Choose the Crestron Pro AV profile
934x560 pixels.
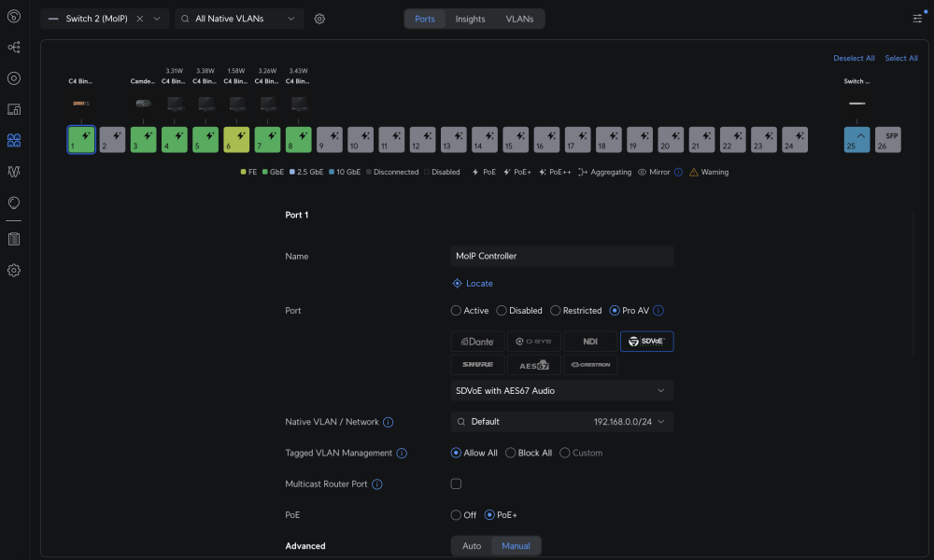pyautogui.click(x=590, y=365)
